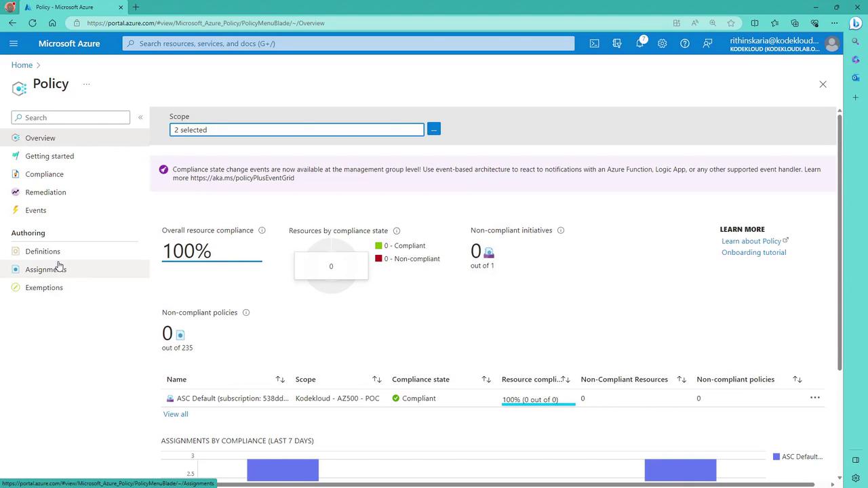Add this page to browser favorites

[x=731, y=23]
